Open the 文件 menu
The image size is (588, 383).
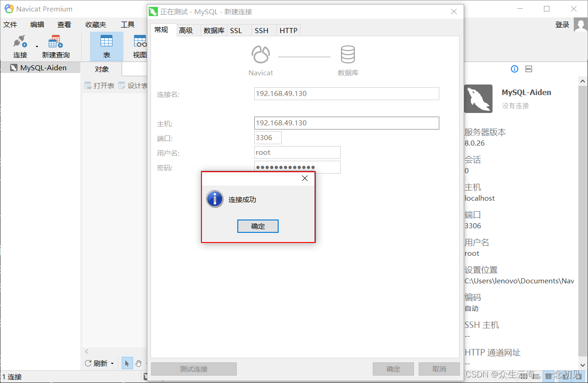(x=10, y=25)
